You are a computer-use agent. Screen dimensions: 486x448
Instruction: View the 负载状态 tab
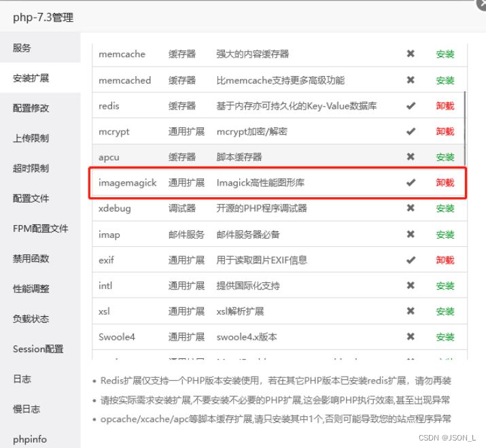pyautogui.click(x=40, y=319)
